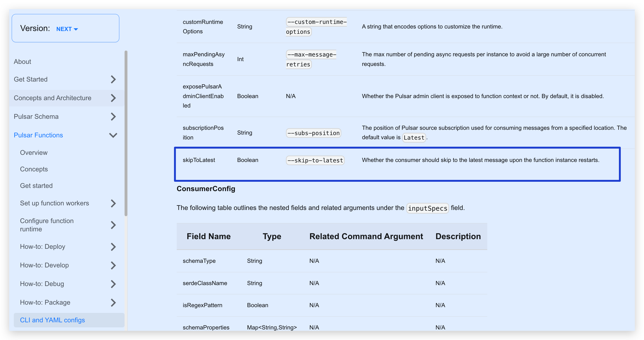Image resolution: width=644 pixels, height=340 pixels.
Task: Open How-to: Debug sidebar item
Action: click(42, 284)
